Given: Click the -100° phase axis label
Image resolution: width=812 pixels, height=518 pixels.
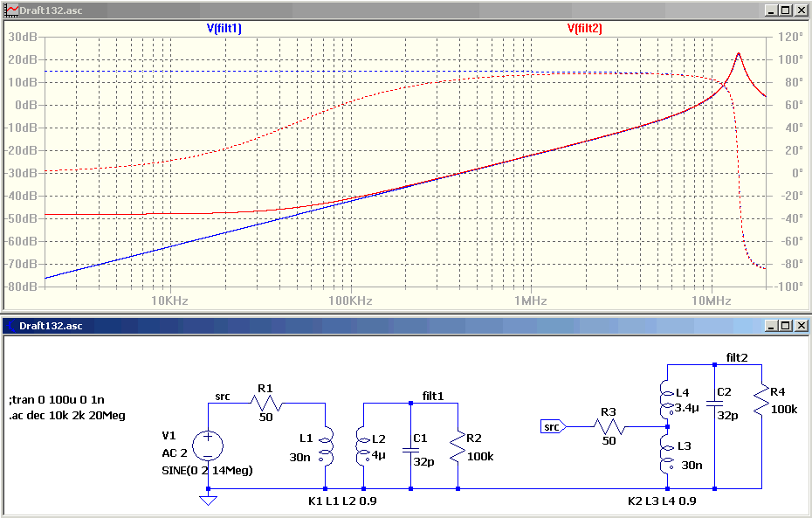Looking at the screenshot, I should click(788, 287).
